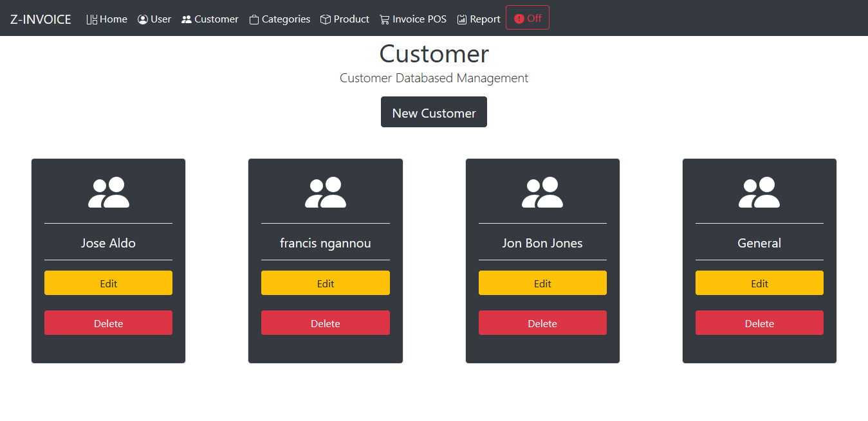Open the Report page
The image size is (868, 421).
479,19
